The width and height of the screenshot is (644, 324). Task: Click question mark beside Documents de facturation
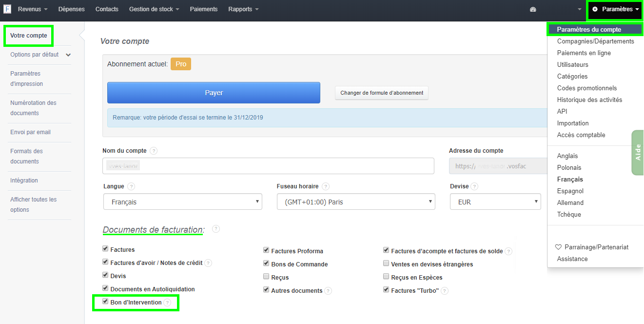tap(215, 229)
